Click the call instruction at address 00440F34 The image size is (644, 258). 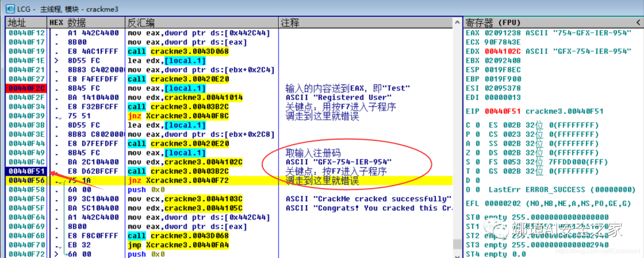(178, 106)
